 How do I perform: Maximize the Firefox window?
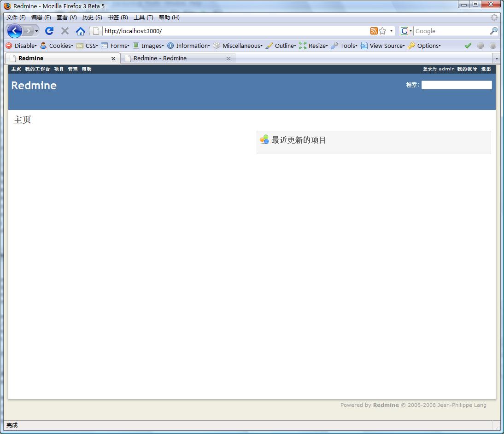click(475, 4)
